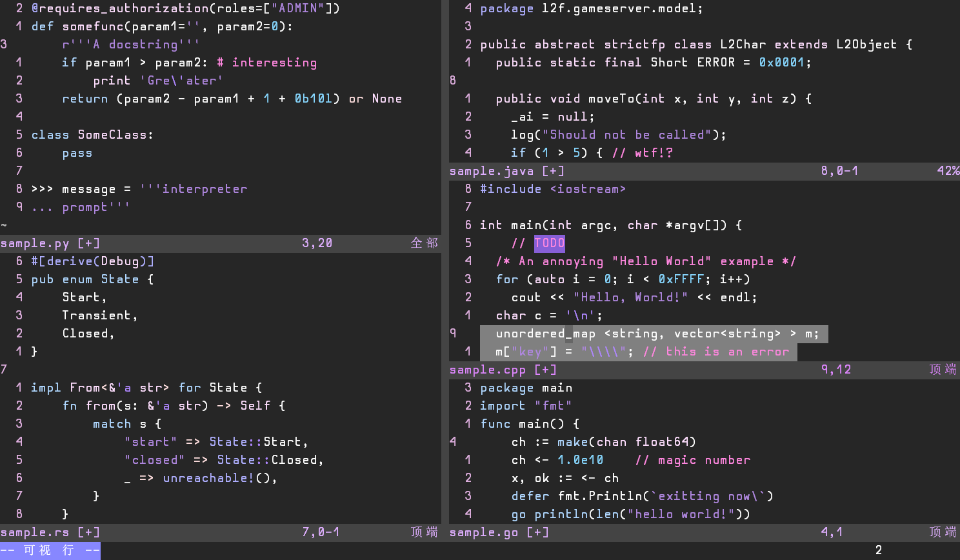Click the 'fn from(s:' function signature
This screenshot has height=560, width=960.
[174, 406]
